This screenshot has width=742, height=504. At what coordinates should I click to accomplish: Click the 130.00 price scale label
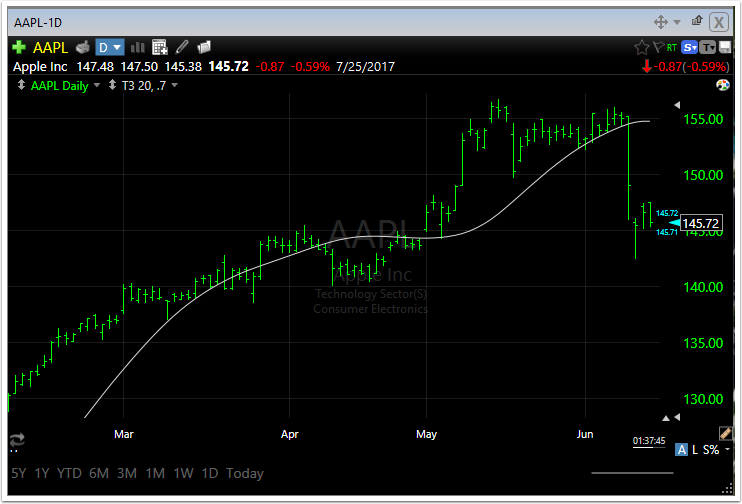pos(703,399)
